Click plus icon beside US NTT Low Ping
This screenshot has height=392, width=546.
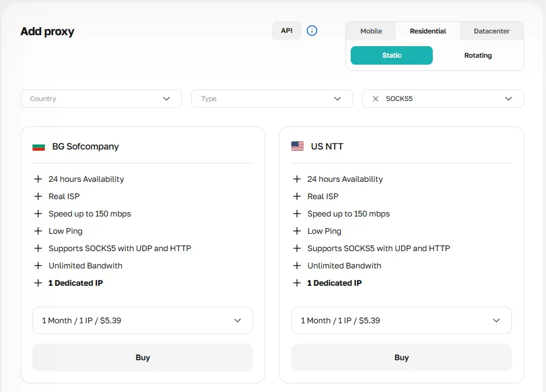click(x=296, y=231)
